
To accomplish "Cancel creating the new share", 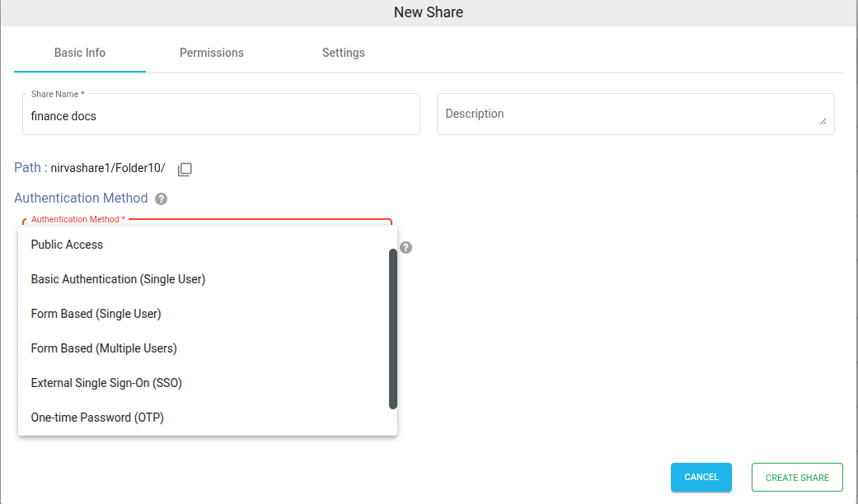I will (x=701, y=477).
